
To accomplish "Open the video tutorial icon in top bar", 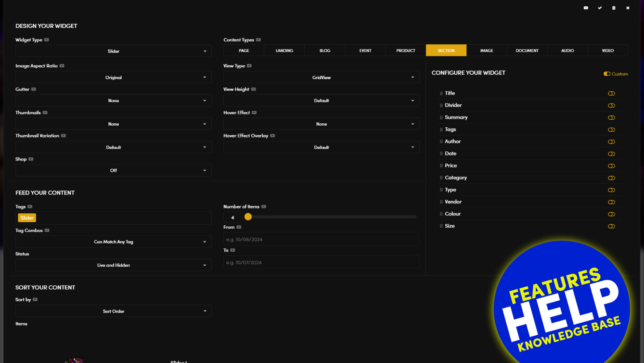I will point(586,8).
